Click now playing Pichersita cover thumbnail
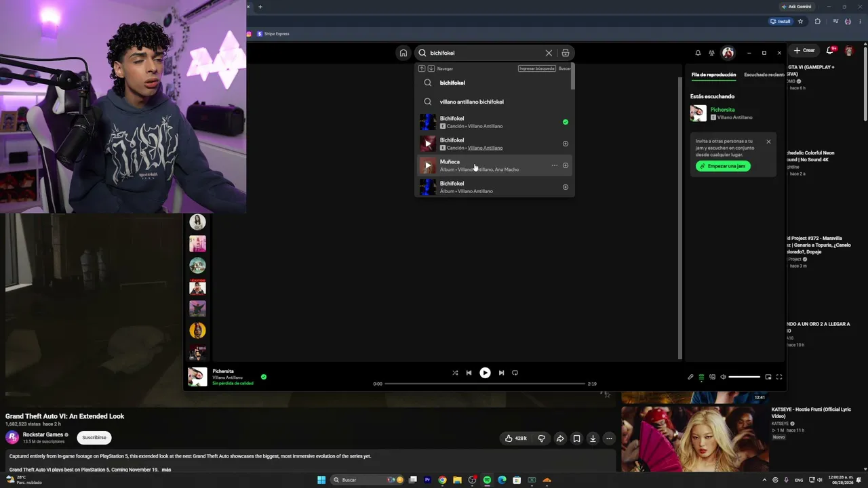The width and height of the screenshot is (868, 488). [197, 377]
